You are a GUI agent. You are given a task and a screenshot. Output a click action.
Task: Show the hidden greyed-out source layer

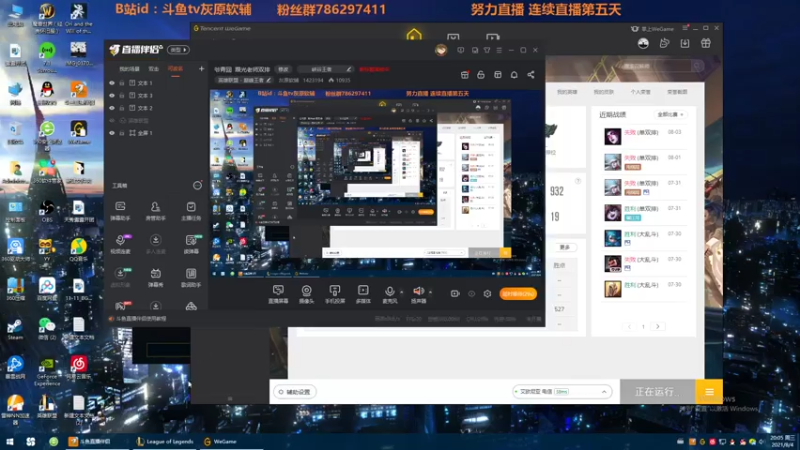(x=112, y=121)
